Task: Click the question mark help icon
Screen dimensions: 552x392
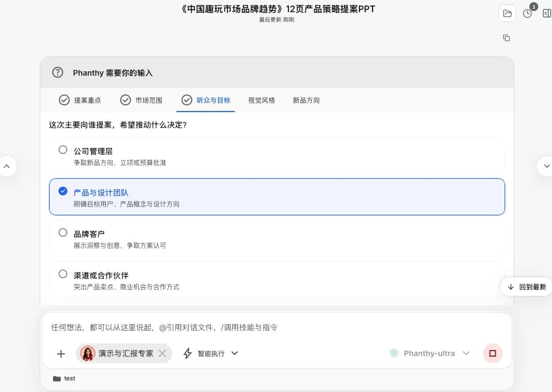Action: (x=57, y=72)
